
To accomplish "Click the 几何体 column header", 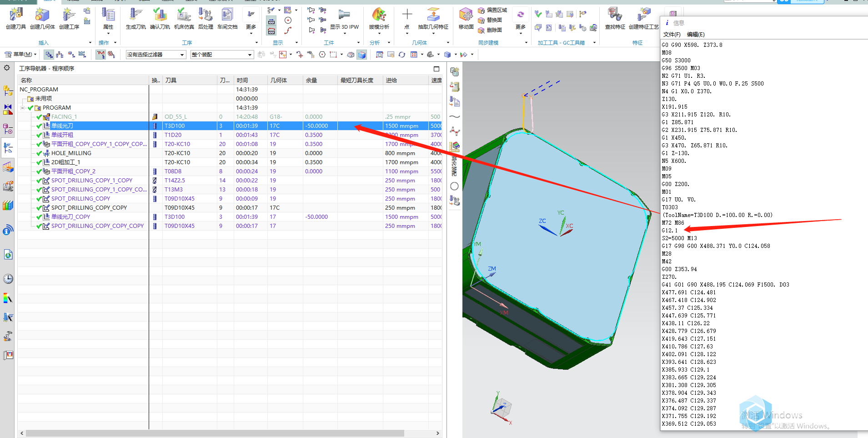I will click(x=285, y=80).
